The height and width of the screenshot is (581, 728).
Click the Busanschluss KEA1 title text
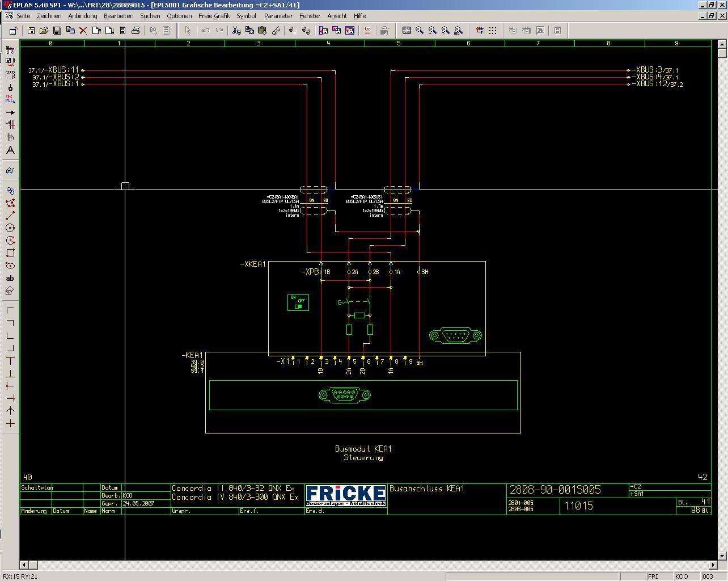click(x=427, y=489)
